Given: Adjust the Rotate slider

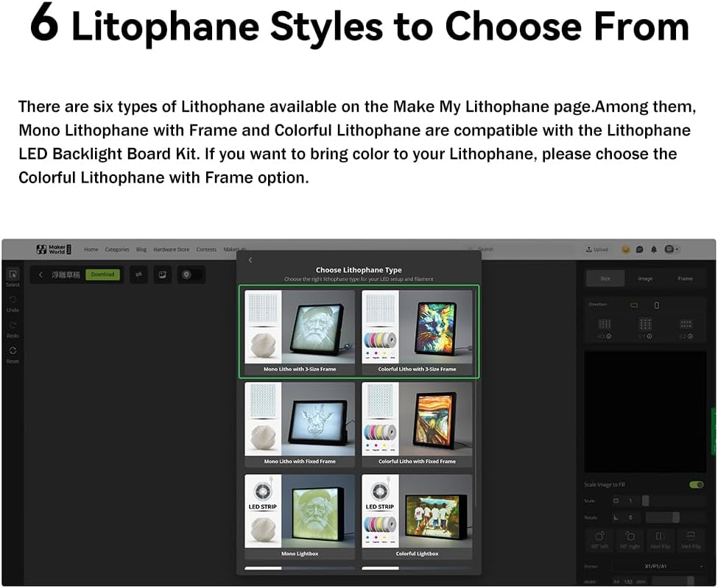Looking at the screenshot, I should coord(675,517).
